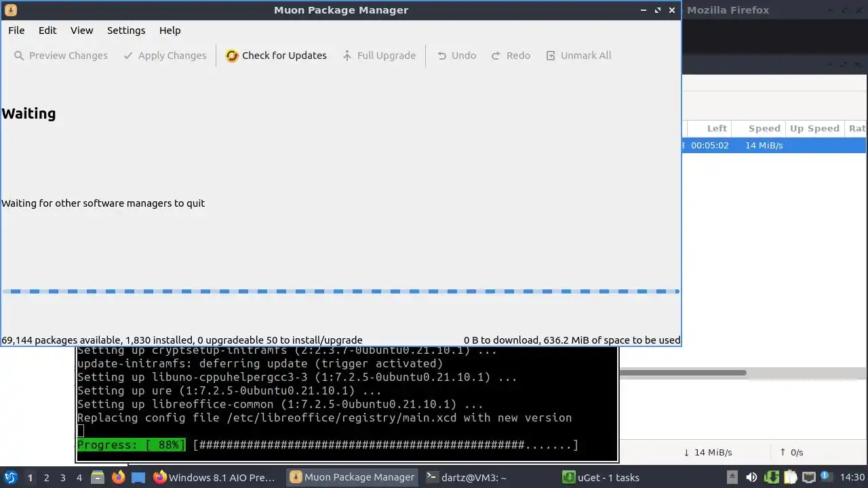This screenshot has height=488, width=868.
Task: Click Mozilla Firefox window title
Action: 728,10
